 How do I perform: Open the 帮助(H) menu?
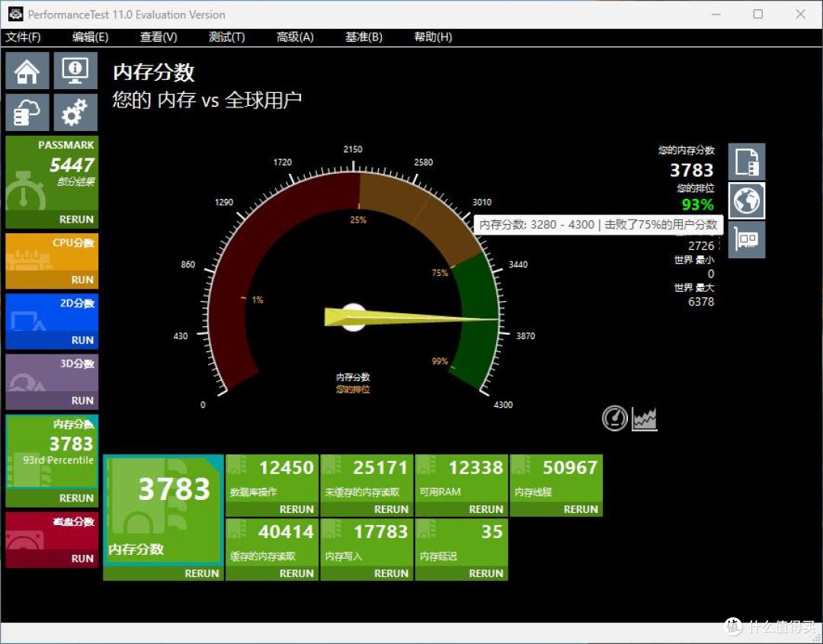[433, 37]
